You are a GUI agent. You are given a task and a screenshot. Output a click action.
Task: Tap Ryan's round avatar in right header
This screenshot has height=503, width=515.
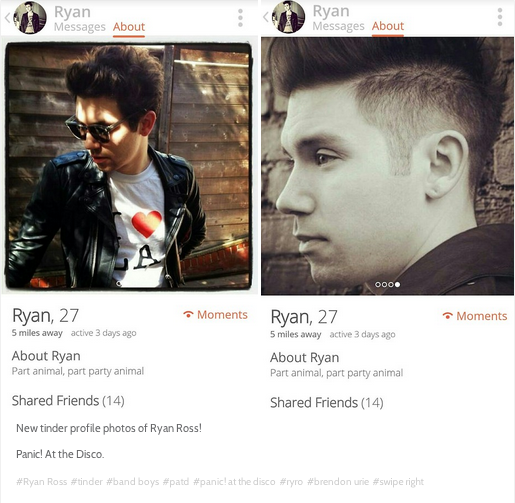pos(288,17)
